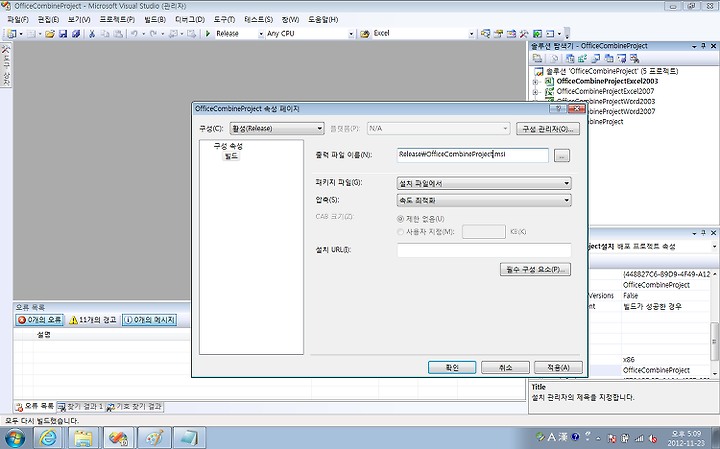Click the Copy icon in toolbar
Viewport: 720px width, 449px height.
pos(105,34)
